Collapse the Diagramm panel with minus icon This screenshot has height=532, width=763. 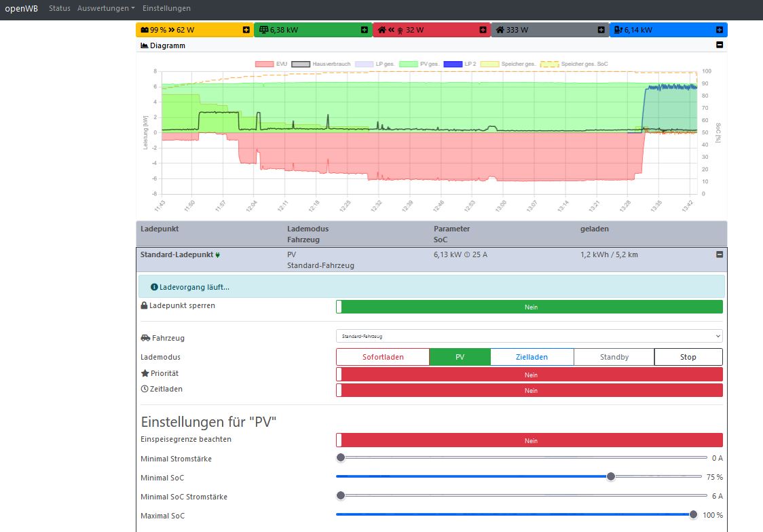click(x=720, y=45)
